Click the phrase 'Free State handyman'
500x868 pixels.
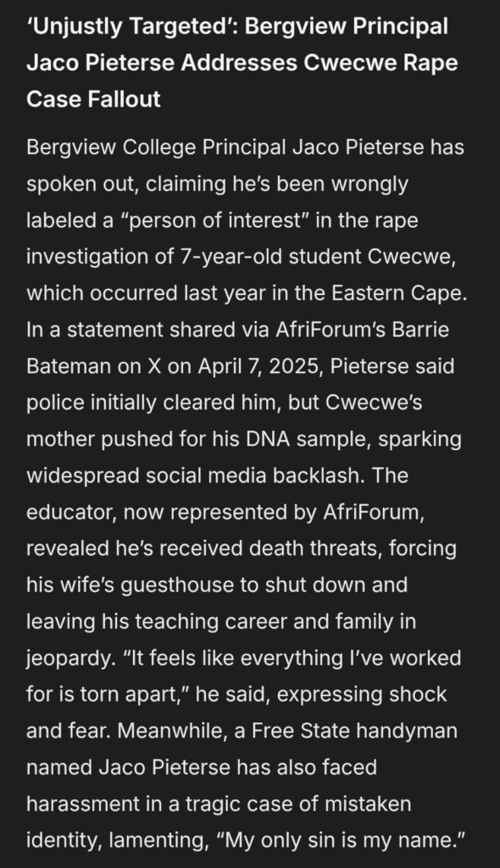click(x=354, y=732)
